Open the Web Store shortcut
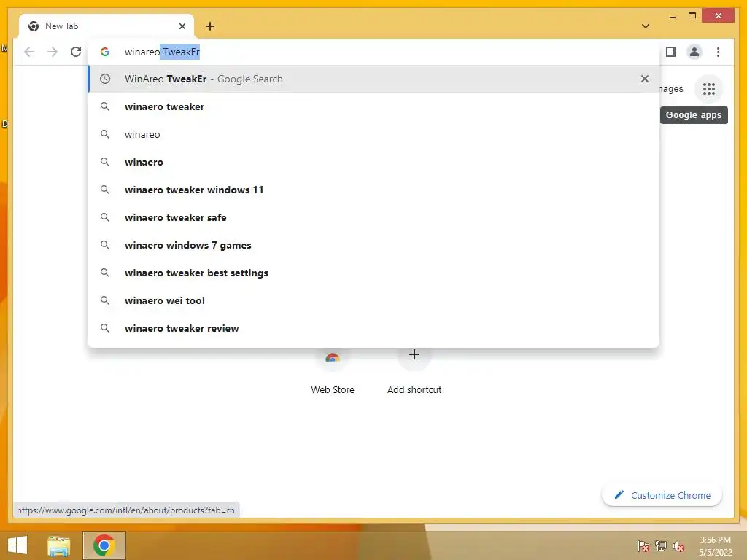This screenshot has width=747, height=560. (x=333, y=374)
